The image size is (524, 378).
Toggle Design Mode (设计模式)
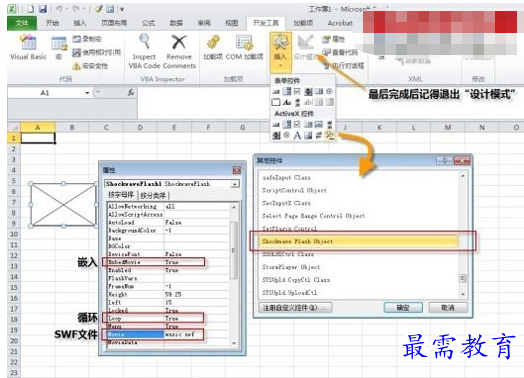[305, 47]
